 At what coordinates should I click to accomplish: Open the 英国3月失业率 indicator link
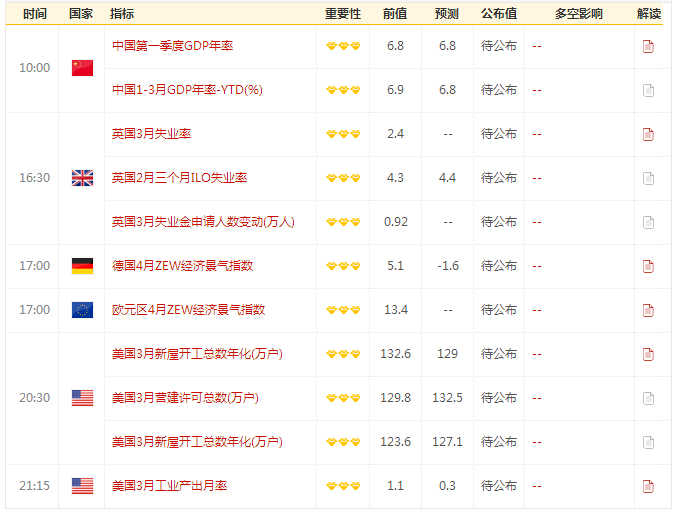pyautogui.click(x=152, y=133)
